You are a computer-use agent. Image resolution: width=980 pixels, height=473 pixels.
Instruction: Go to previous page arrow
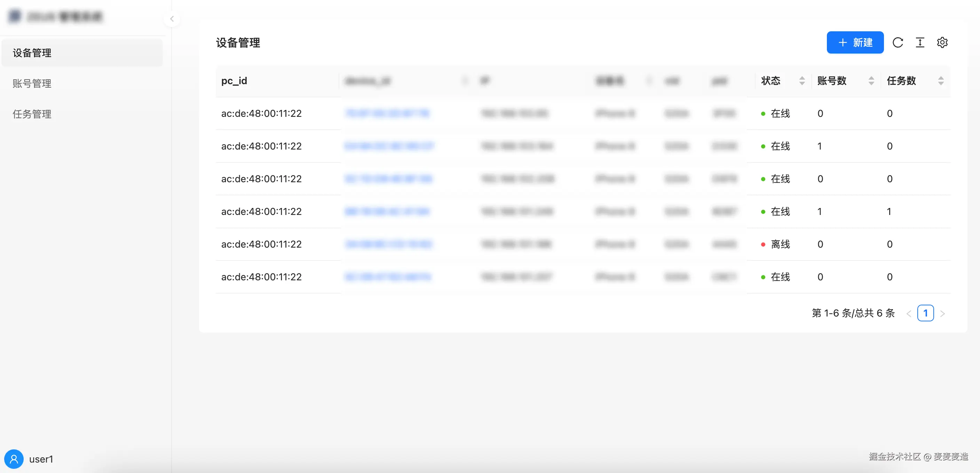point(908,314)
